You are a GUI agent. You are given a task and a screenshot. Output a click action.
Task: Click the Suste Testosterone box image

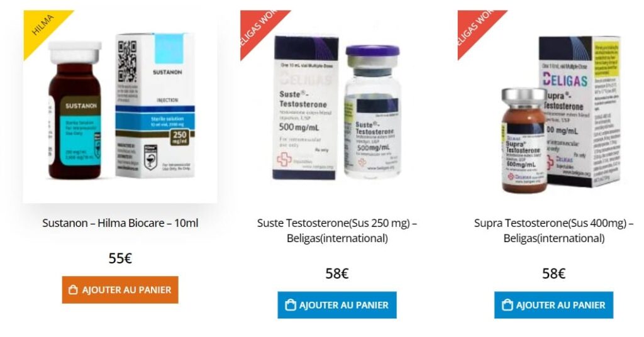click(x=306, y=108)
